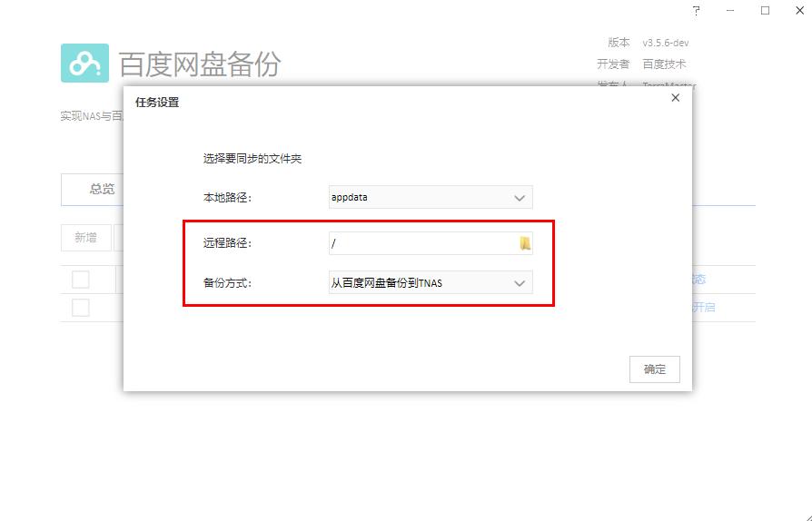
Task: Minimize the application window
Action: [730, 11]
